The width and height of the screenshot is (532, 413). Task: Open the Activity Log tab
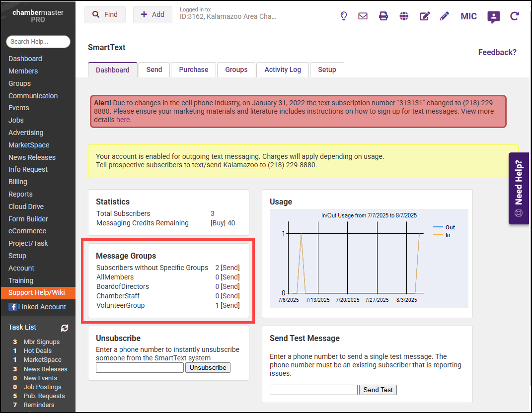point(283,69)
